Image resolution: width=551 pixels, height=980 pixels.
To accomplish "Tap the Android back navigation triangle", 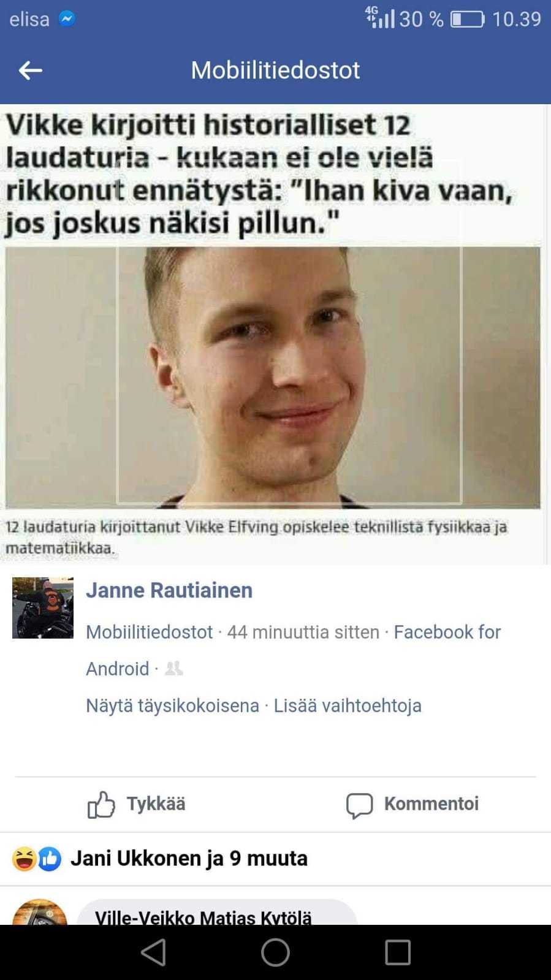I will pos(153,952).
